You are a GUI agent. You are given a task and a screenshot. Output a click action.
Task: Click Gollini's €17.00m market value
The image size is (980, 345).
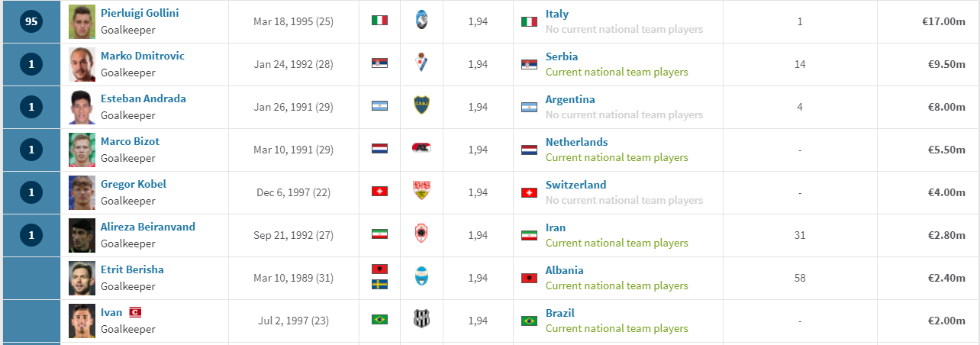[944, 21]
